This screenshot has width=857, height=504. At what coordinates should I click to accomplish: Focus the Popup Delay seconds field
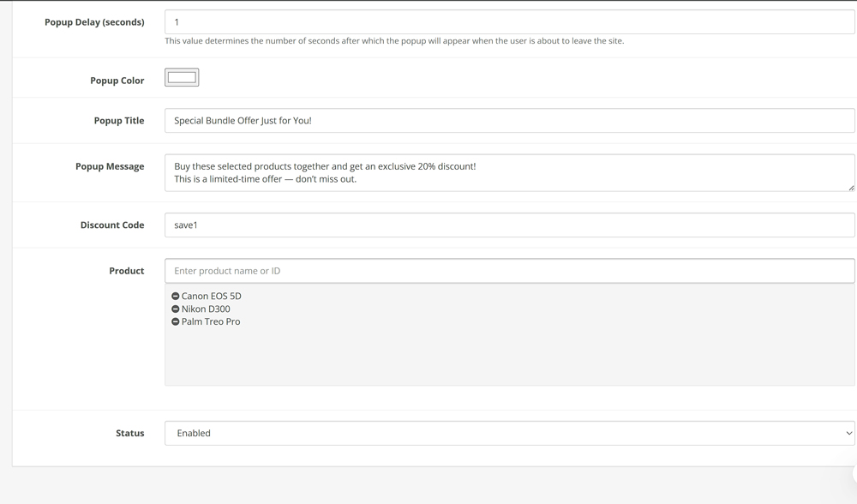(509, 22)
